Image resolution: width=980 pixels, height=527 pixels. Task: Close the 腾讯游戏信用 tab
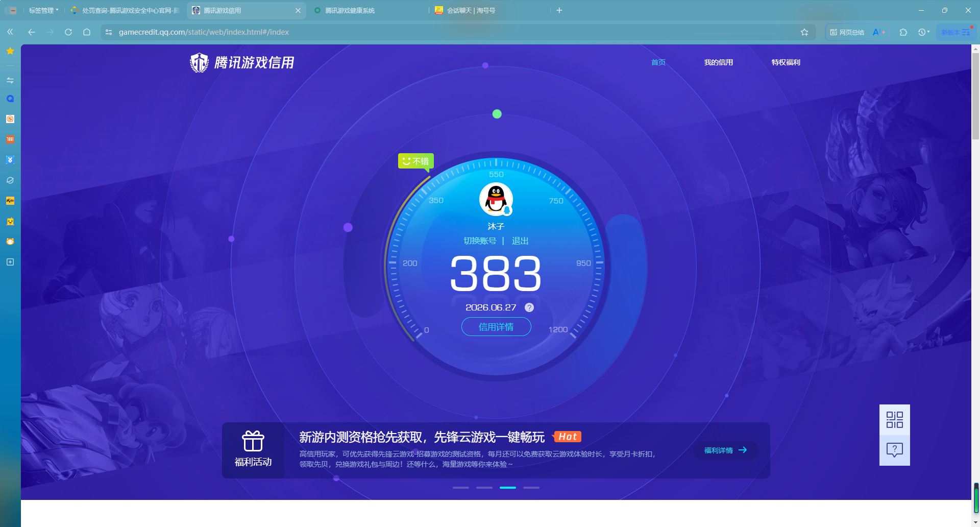point(298,10)
